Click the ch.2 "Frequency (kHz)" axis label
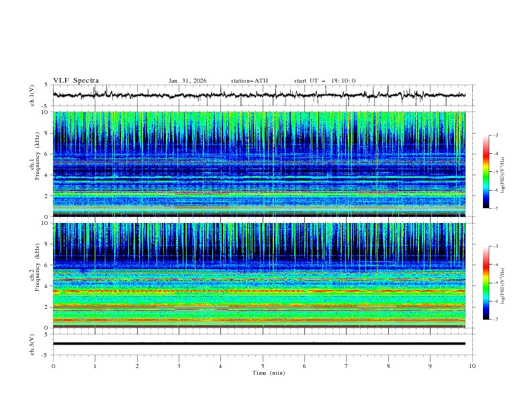Viewport: 532px width, 411px height. [x=38, y=267]
